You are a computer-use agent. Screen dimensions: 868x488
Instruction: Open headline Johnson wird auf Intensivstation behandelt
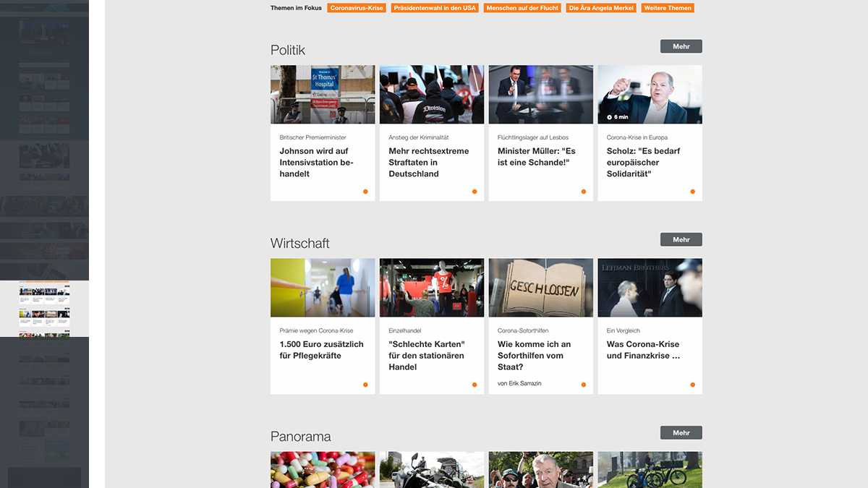coord(315,162)
